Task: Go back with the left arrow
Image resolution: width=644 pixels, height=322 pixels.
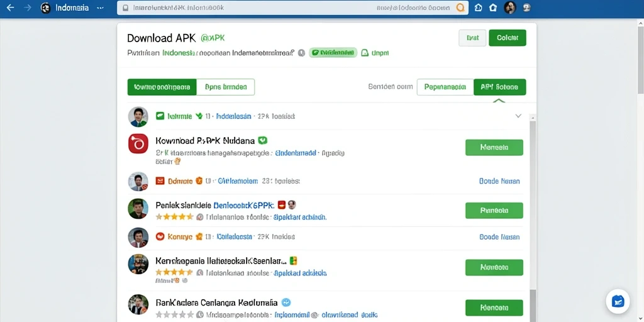Action: pyautogui.click(x=10, y=8)
